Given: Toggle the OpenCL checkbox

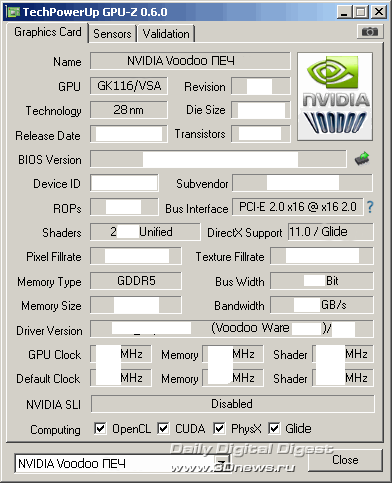Looking at the screenshot, I should (x=100, y=428).
